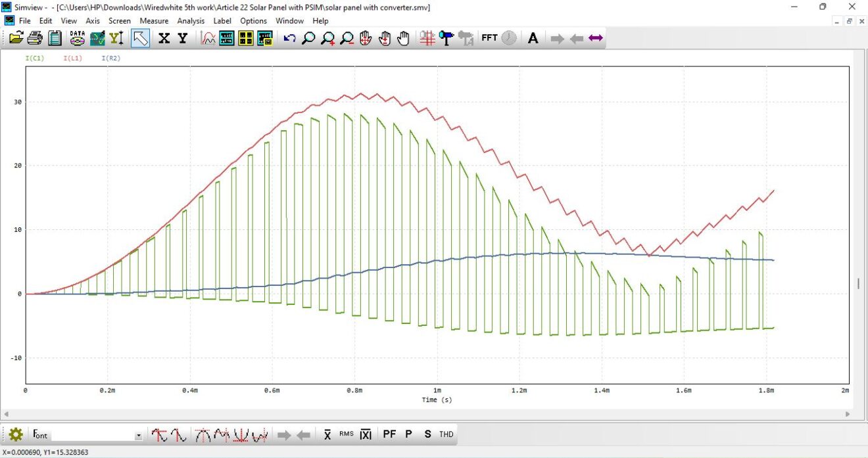The width and height of the screenshot is (868, 458).
Task: Click the X axis settings icon
Action: [x=163, y=37]
